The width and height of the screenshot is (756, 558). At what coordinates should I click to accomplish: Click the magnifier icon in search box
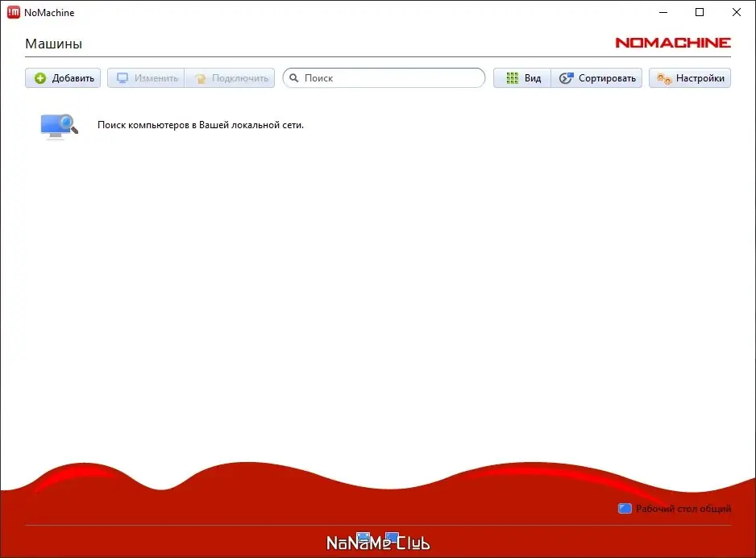293,78
